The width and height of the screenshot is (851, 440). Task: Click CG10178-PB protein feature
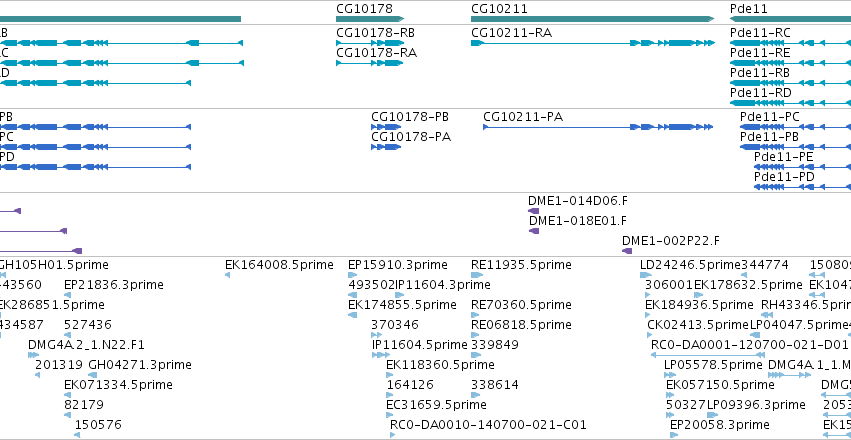(386, 127)
